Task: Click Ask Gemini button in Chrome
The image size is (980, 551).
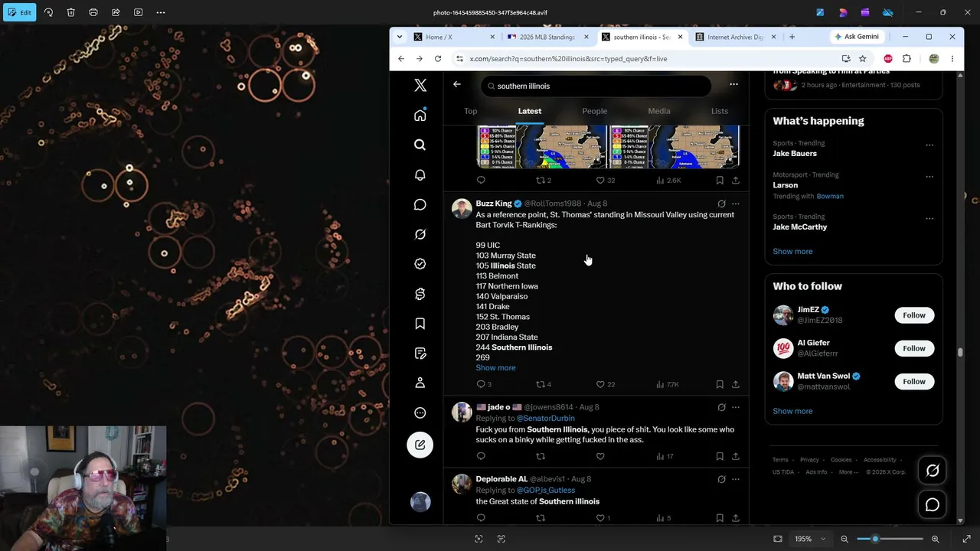Action: coord(857,37)
